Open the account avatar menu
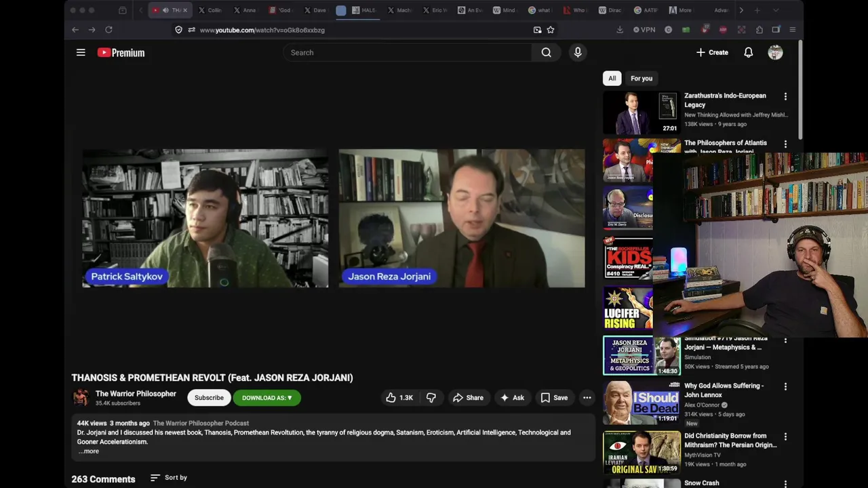The height and width of the screenshot is (488, 868). [775, 52]
